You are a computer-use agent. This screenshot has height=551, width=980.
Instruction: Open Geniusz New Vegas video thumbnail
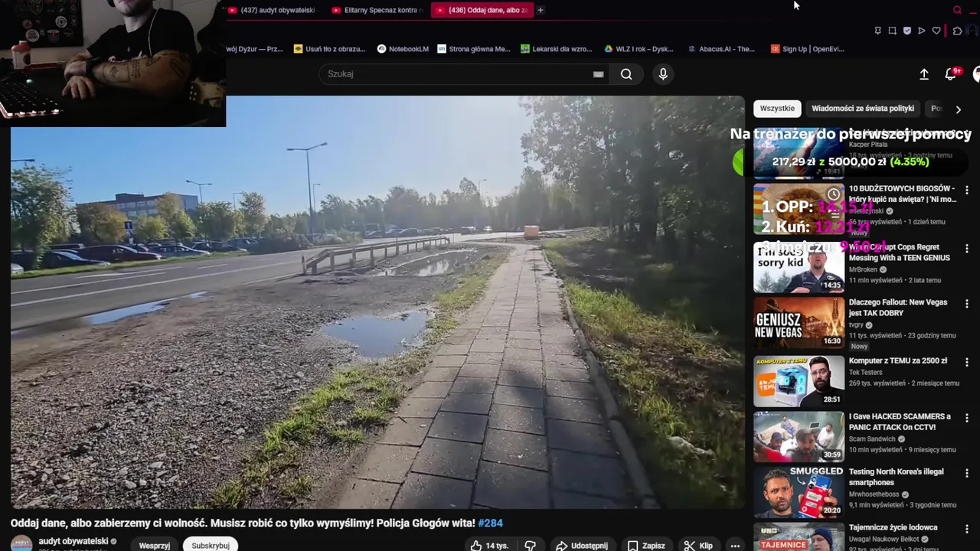tap(799, 322)
